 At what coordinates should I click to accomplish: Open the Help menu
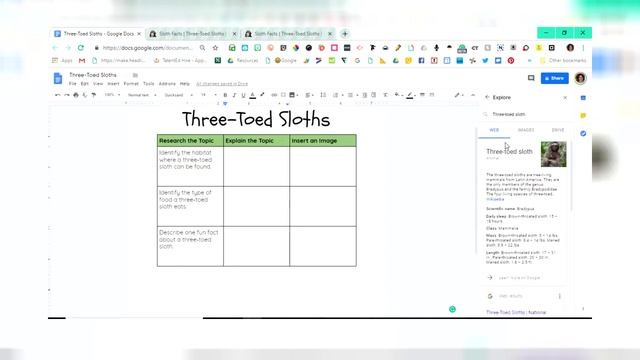click(185, 84)
